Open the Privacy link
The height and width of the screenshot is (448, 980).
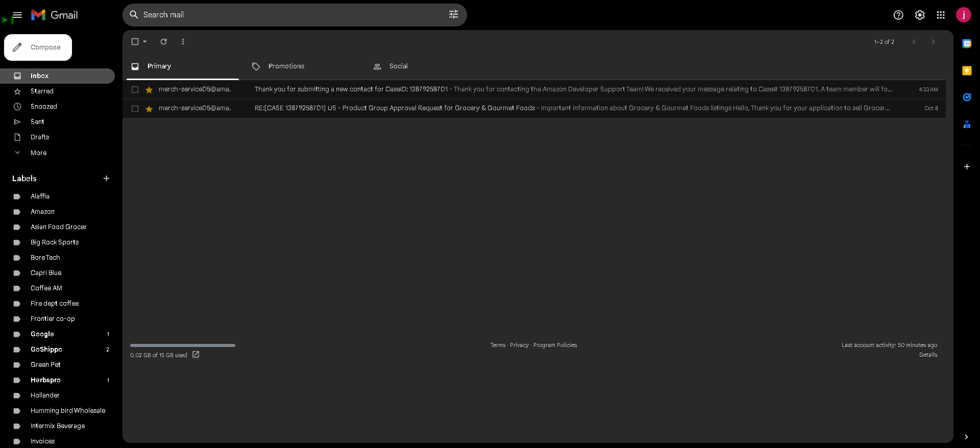[x=519, y=345]
